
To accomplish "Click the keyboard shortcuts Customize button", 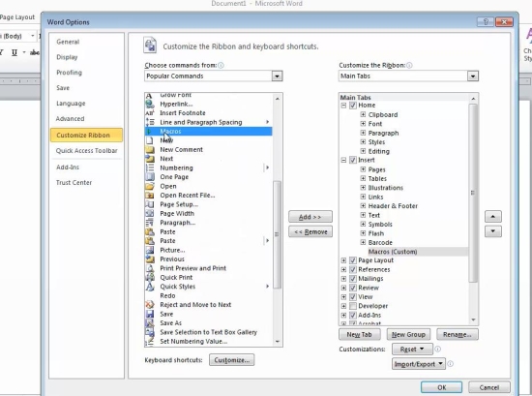I will click(x=232, y=360).
